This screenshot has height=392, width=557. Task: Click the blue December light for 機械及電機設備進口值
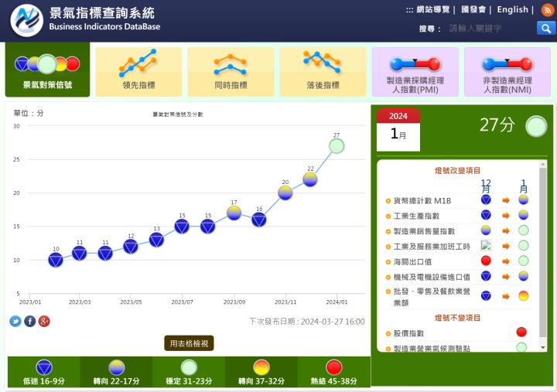tap(486, 276)
